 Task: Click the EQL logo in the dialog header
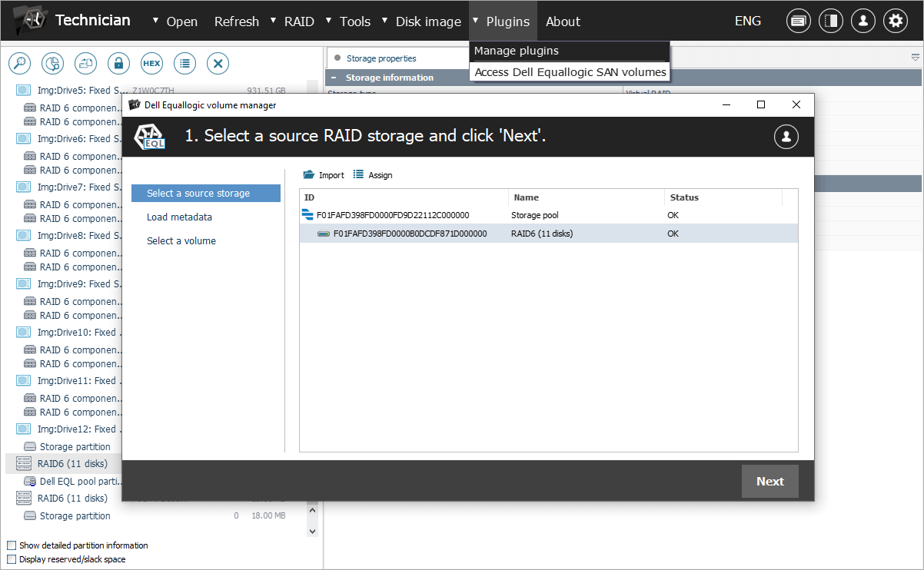[x=150, y=137]
